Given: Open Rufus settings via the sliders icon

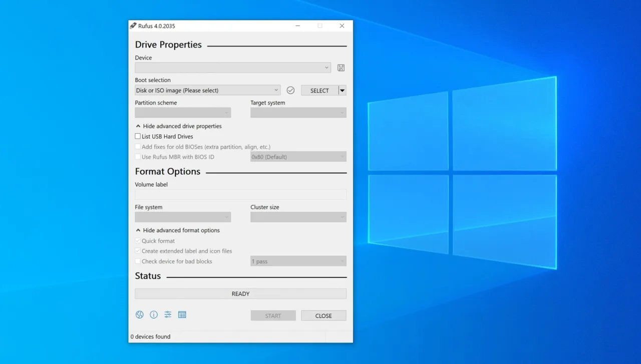Looking at the screenshot, I should pyautogui.click(x=168, y=314).
